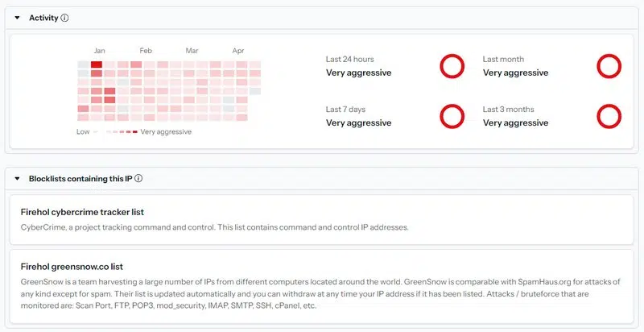The image size is (644, 332).
Task: Click the Low label in heatmap legend
Action: [83, 131]
